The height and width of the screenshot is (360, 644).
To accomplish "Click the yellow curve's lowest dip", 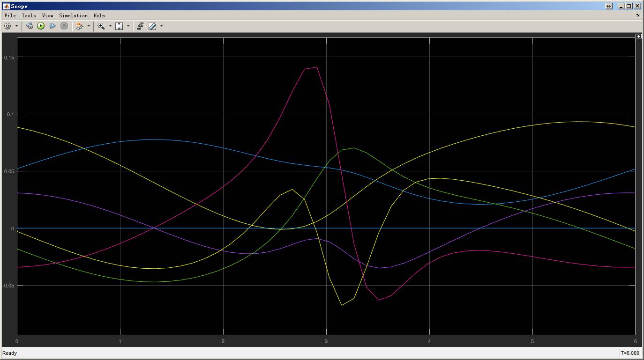I will (342, 305).
